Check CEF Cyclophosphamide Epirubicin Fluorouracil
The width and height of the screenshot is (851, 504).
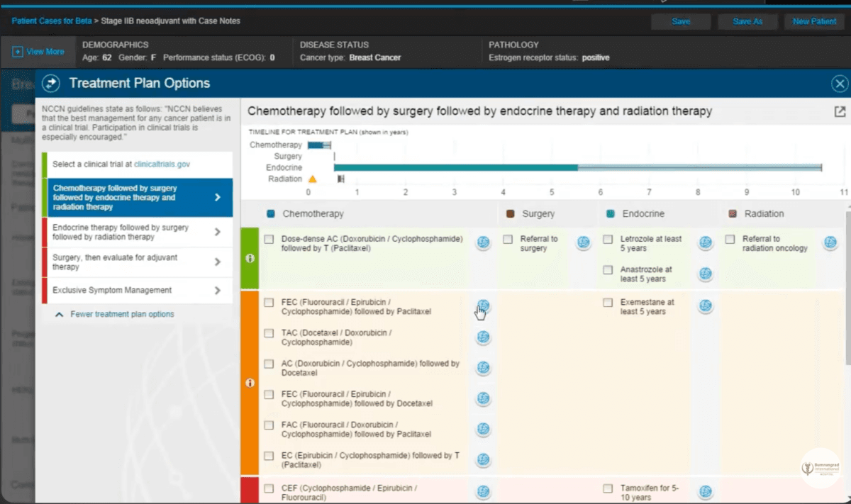pyautogui.click(x=269, y=488)
